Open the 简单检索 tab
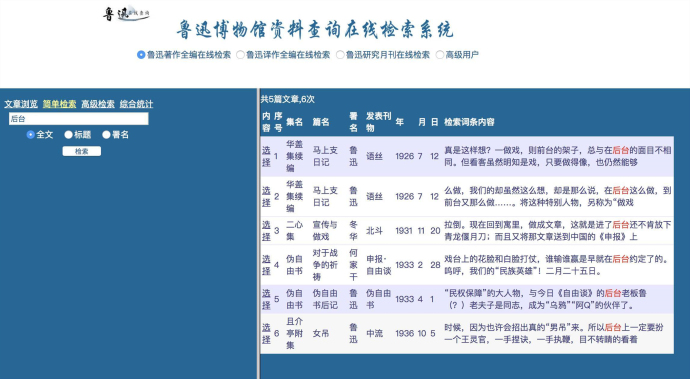 click(x=59, y=104)
